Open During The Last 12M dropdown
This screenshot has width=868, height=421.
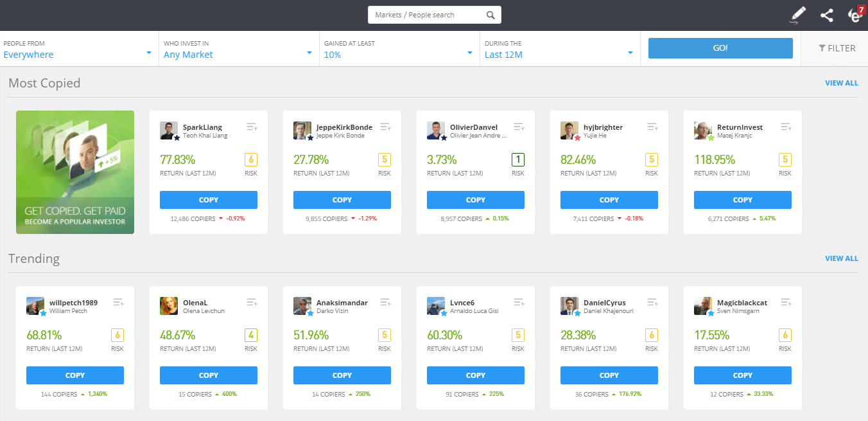[560, 49]
